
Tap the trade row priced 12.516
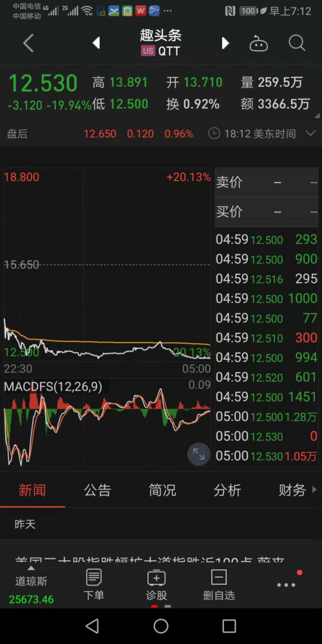(x=267, y=279)
